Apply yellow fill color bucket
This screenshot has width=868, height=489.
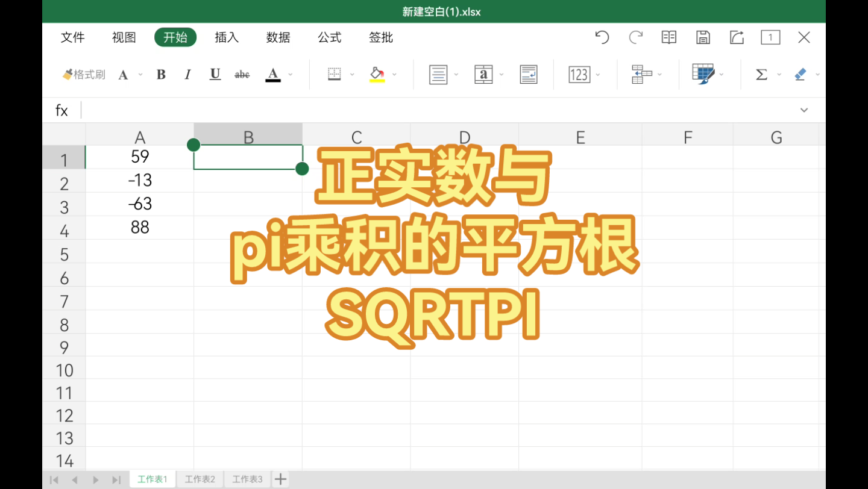(x=377, y=75)
